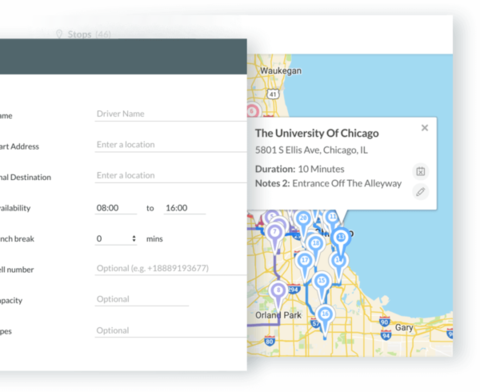Open the Stops (46) tab

(83, 34)
